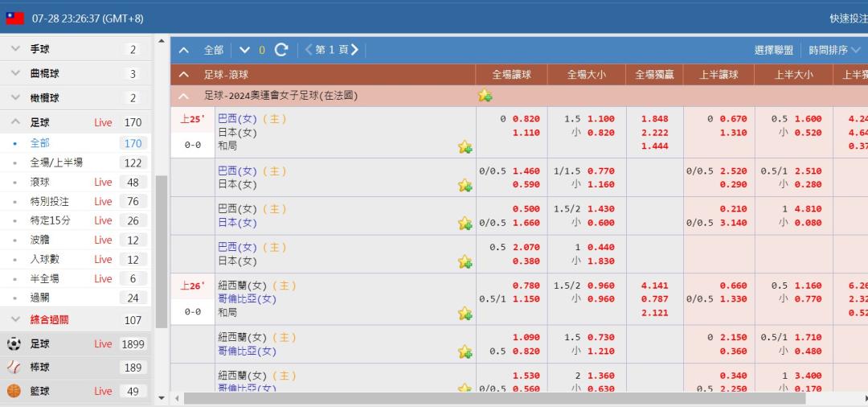Viewport: 868px width, 407px height.
Task: Click horizontal scrollbar thumb under odds table
Action: 494,399
